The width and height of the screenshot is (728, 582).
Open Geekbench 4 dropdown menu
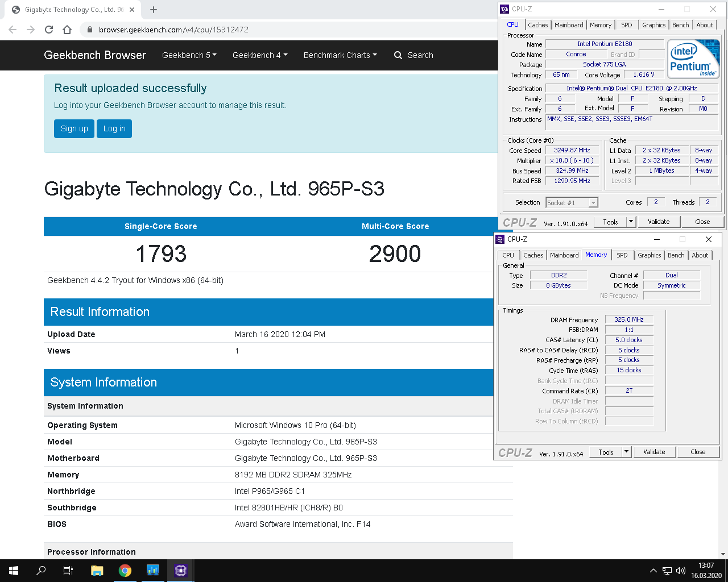[x=260, y=55]
